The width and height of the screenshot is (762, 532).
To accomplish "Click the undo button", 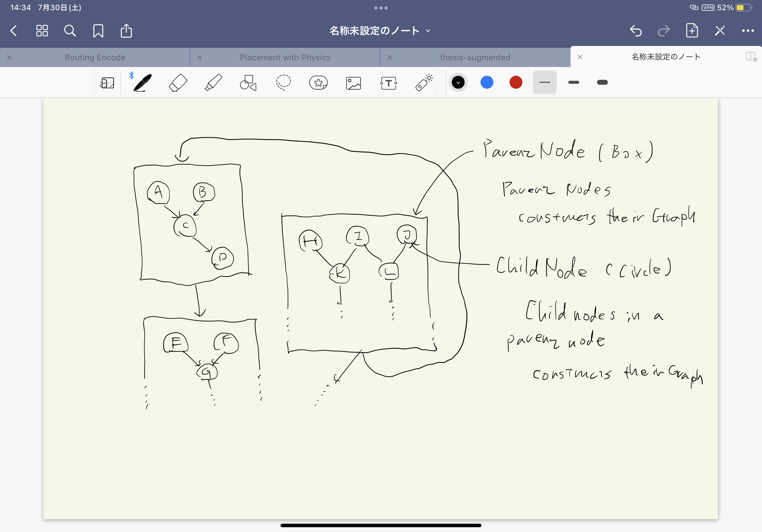I will (x=635, y=31).
